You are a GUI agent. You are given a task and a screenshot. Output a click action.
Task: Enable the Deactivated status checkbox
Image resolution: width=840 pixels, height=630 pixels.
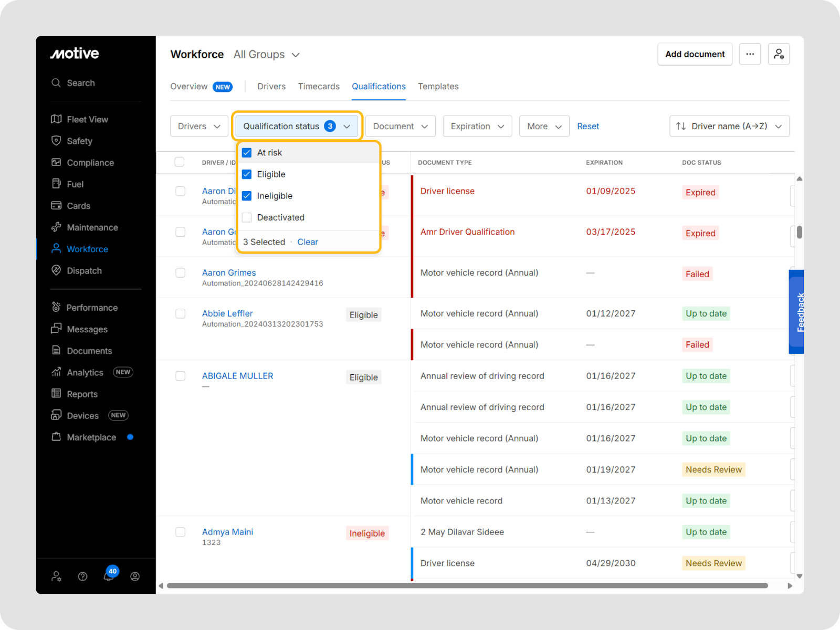(247, 217)
